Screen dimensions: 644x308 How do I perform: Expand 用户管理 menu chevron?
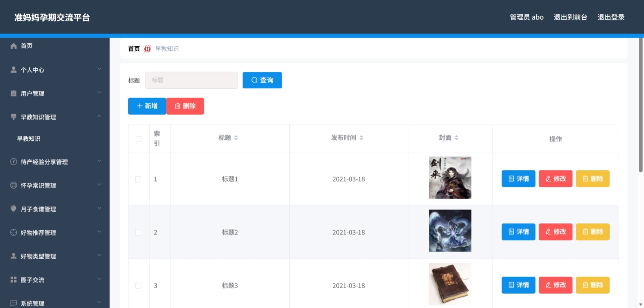coord(99,92)
